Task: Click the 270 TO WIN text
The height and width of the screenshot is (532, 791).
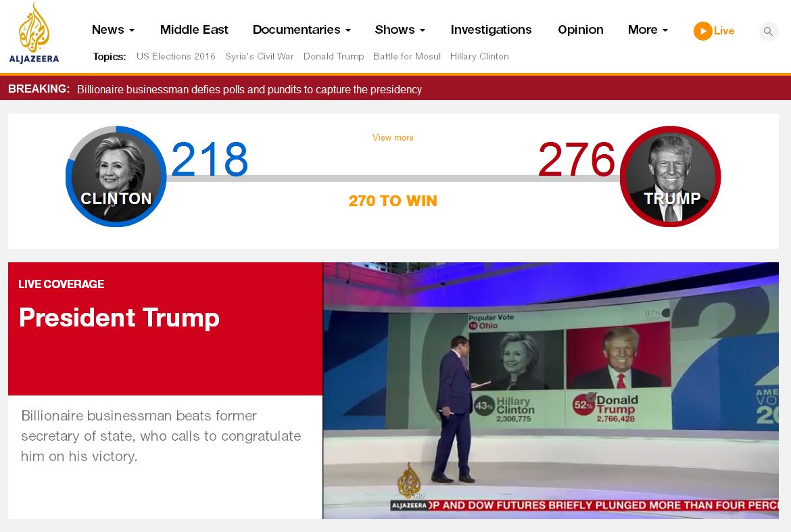Action: point(393,201)
